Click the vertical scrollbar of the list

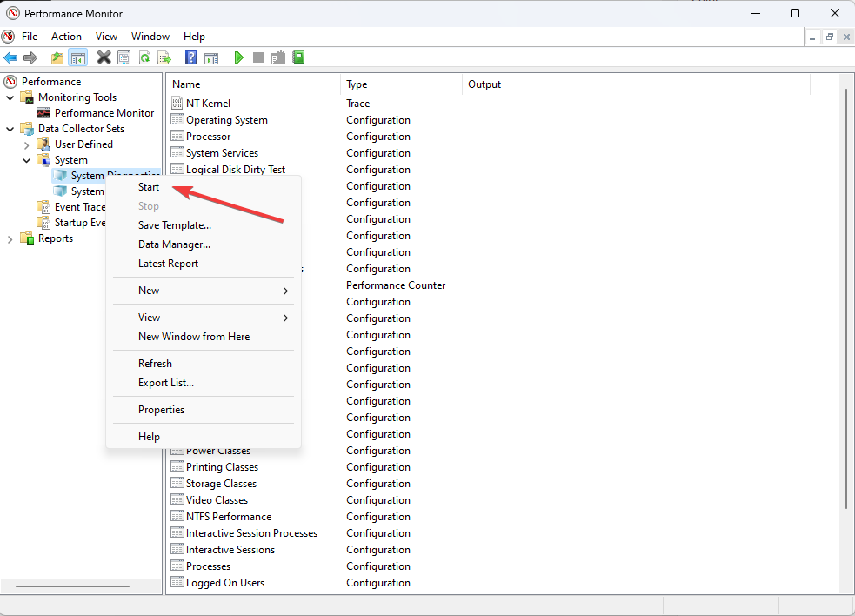(x=846, y=300)
